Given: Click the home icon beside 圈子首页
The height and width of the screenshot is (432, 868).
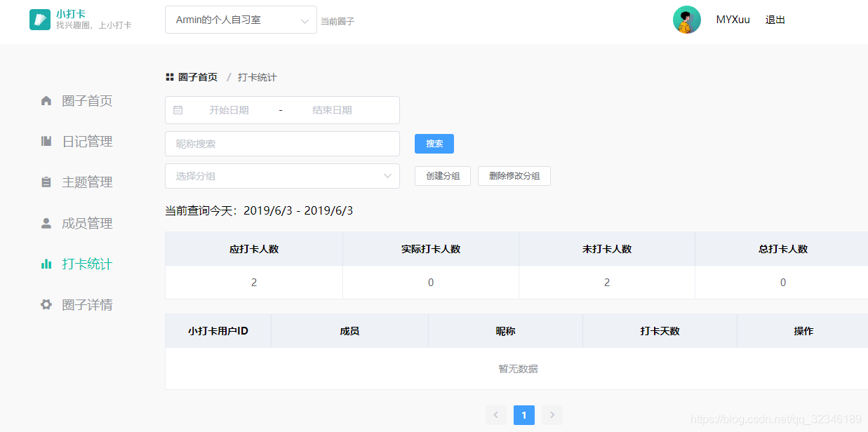Looking at the screenshot, I should [46, 100].
